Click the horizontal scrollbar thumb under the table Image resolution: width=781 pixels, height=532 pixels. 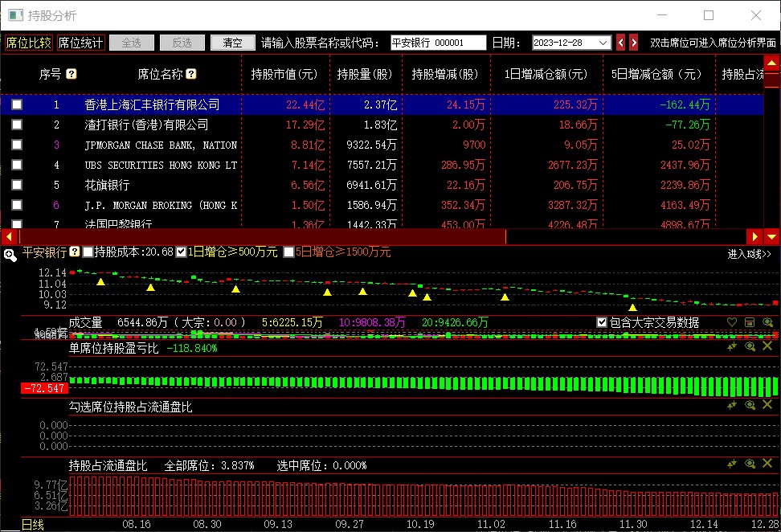[x=261, y=236]
